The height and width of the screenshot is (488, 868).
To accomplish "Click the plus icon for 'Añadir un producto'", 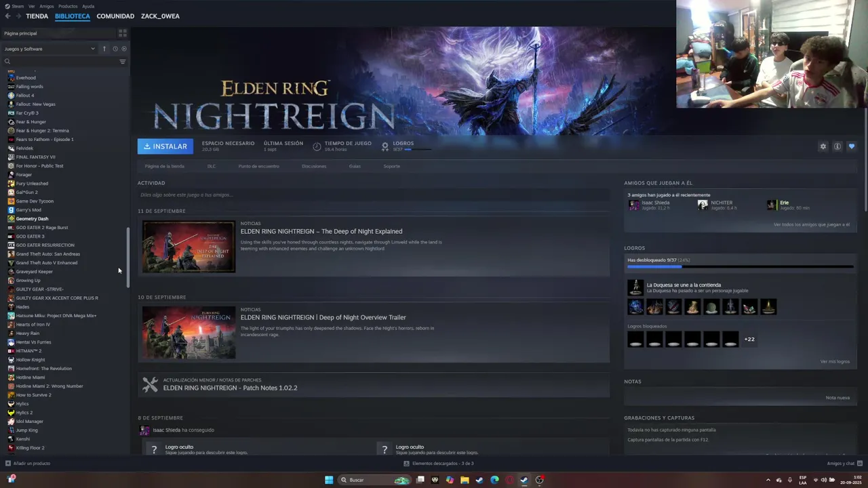I will [x=8, y=464].
